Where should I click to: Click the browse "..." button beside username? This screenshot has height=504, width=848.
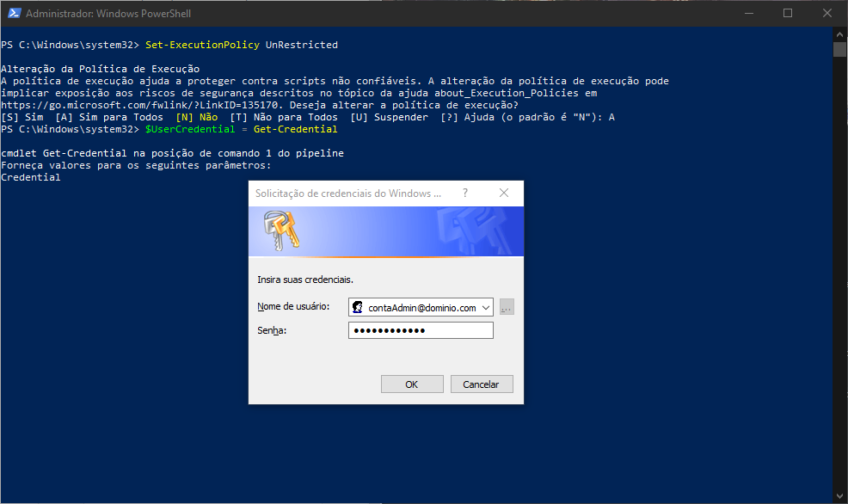(507, 307)
